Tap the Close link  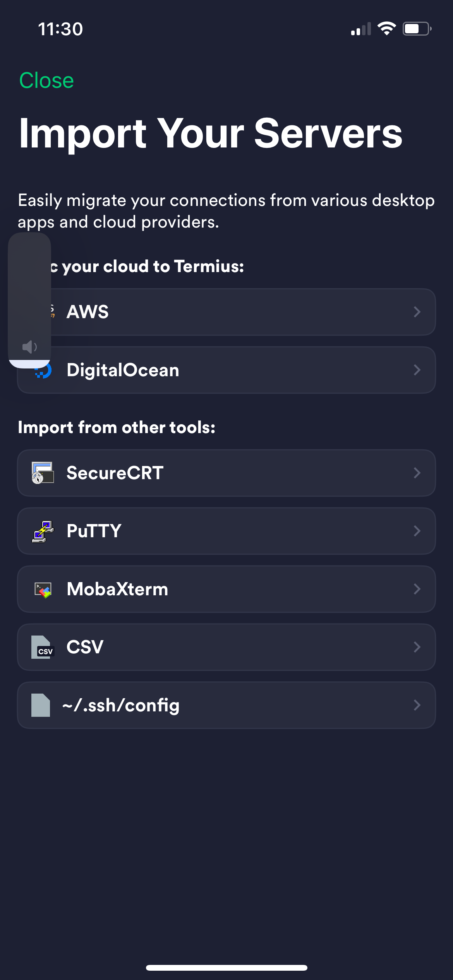46,80
